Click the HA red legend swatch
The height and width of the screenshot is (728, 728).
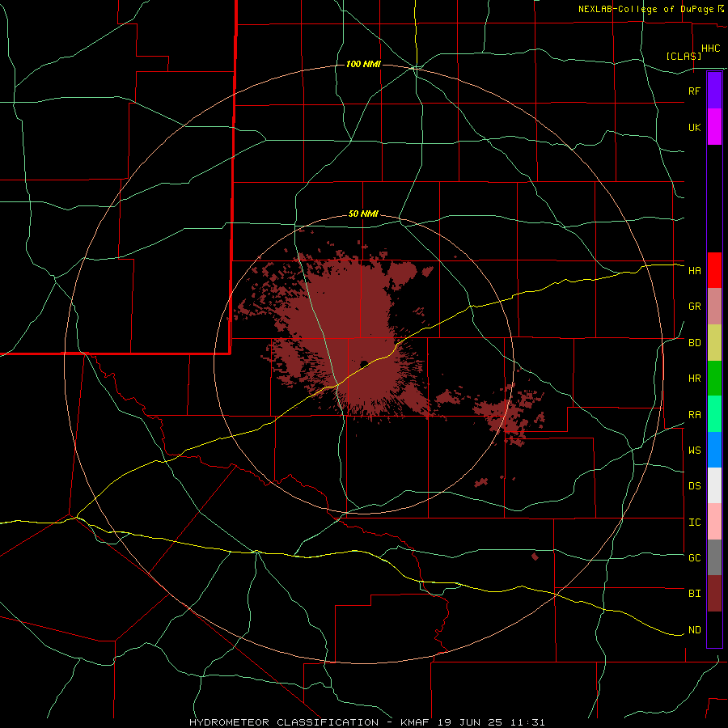714,270
